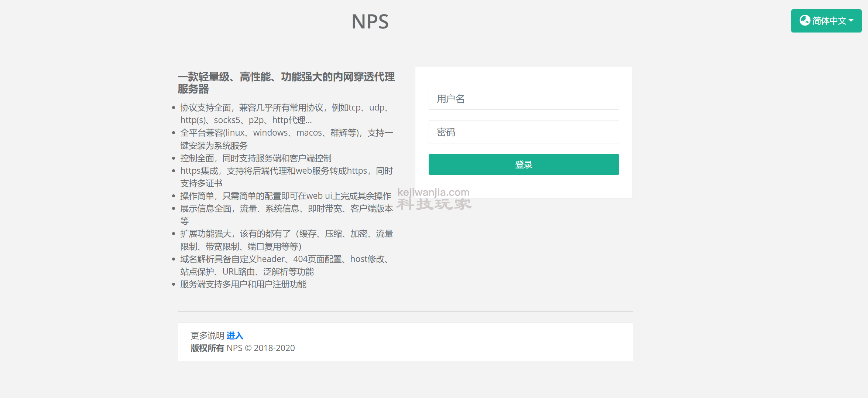
Task: Click the 版权所有 NPS copyright text
Action: point(243,348)
